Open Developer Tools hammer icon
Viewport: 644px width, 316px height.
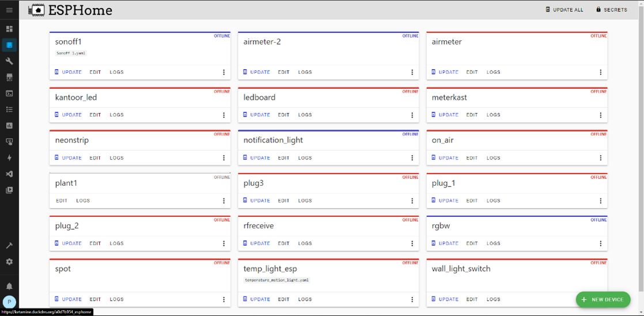click(x=9, y=246)
